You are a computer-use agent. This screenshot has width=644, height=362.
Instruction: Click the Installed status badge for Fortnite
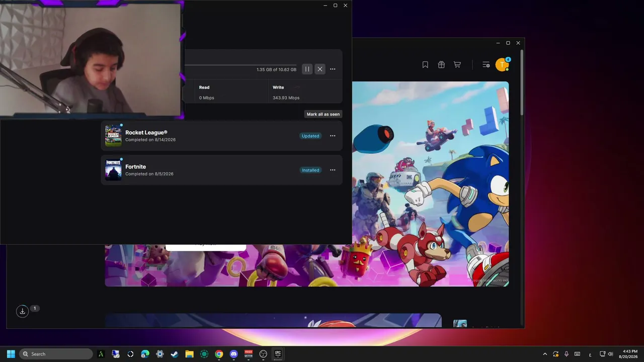pyautogui.click(x=310, y=170)
